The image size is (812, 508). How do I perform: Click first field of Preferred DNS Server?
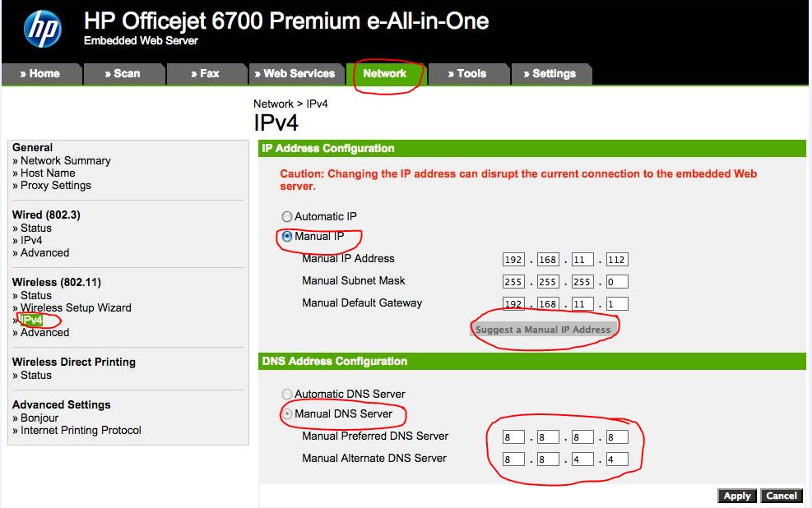pos(513,437)
